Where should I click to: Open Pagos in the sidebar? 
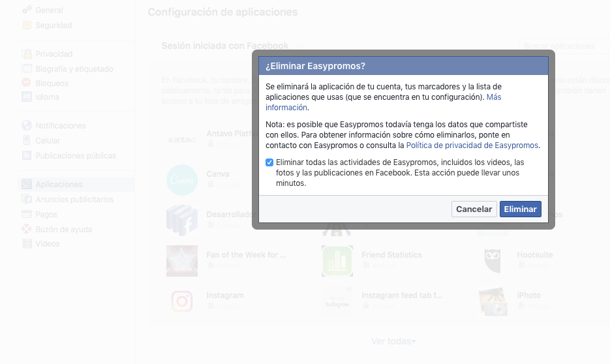pos(46,214)
